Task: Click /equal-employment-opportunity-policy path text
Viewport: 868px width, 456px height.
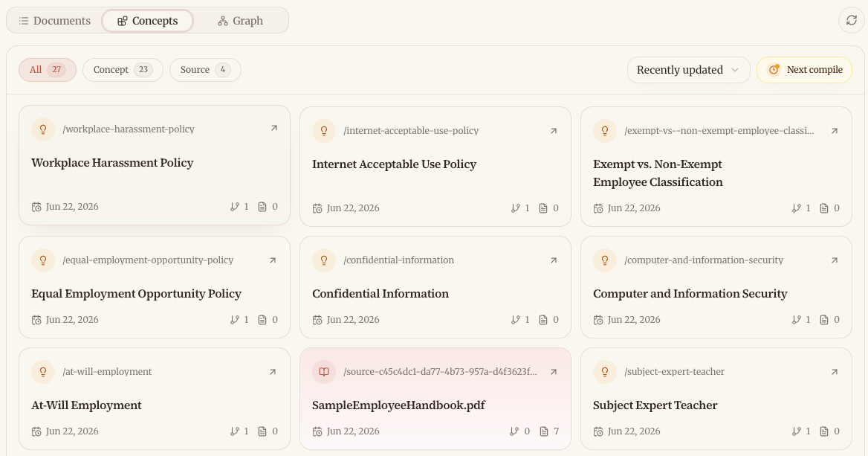Action: [x=148, y=260]
